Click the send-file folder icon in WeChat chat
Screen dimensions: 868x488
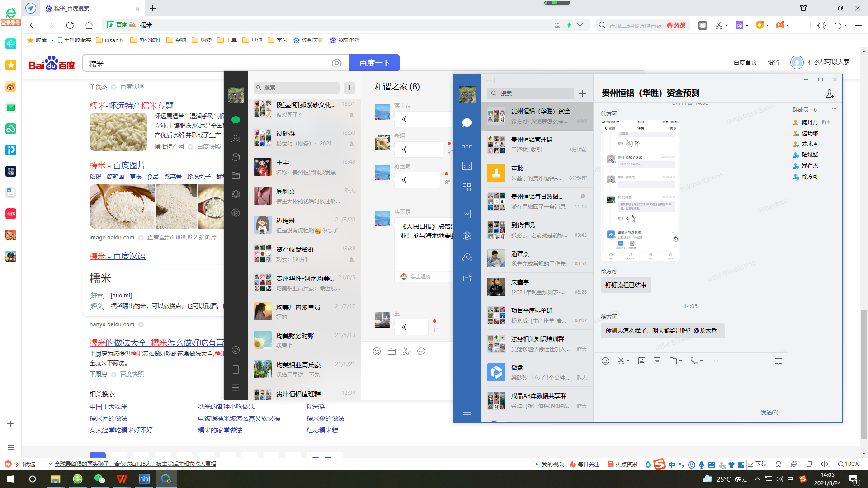(x=392, y=352)
